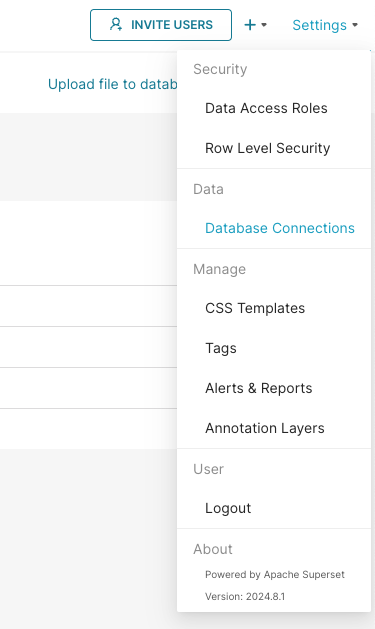Click the User section header
The width and height of the screenshot is (375, 629).
209,469
